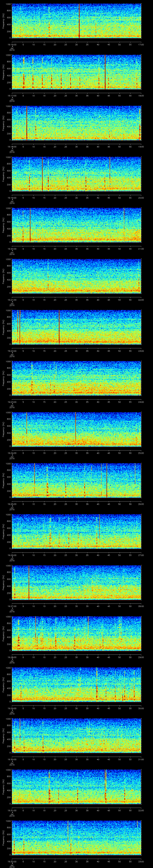Select the spectrogram panel starting at 19:16:00
Screen dimensions: 153x868
tap(76, 21)
